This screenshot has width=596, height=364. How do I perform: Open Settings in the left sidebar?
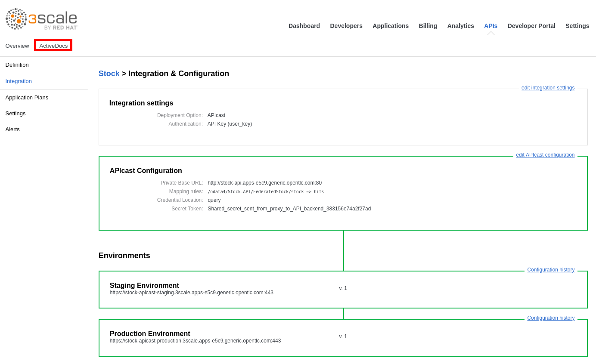16,114
